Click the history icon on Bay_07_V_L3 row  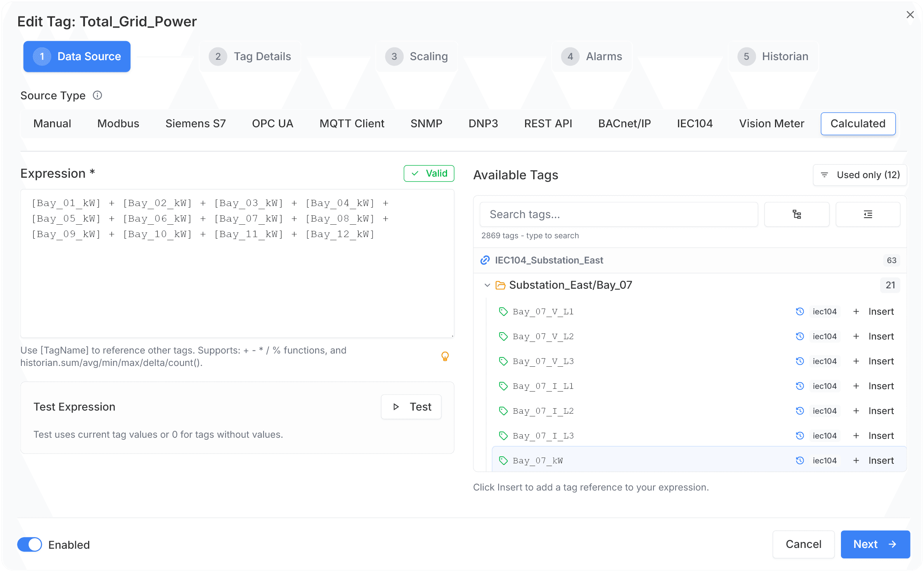(x=800, y=361)
